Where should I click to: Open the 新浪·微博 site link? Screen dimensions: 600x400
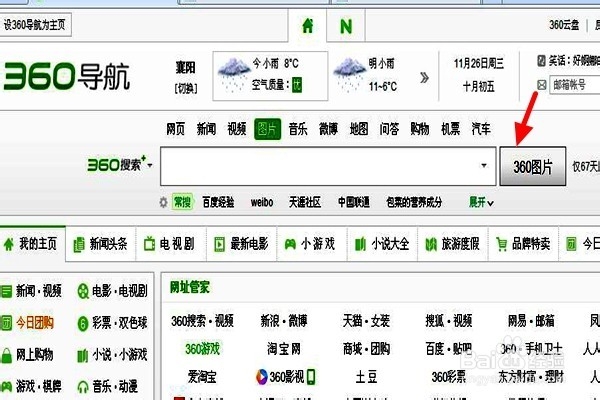(x=284, y=321)
